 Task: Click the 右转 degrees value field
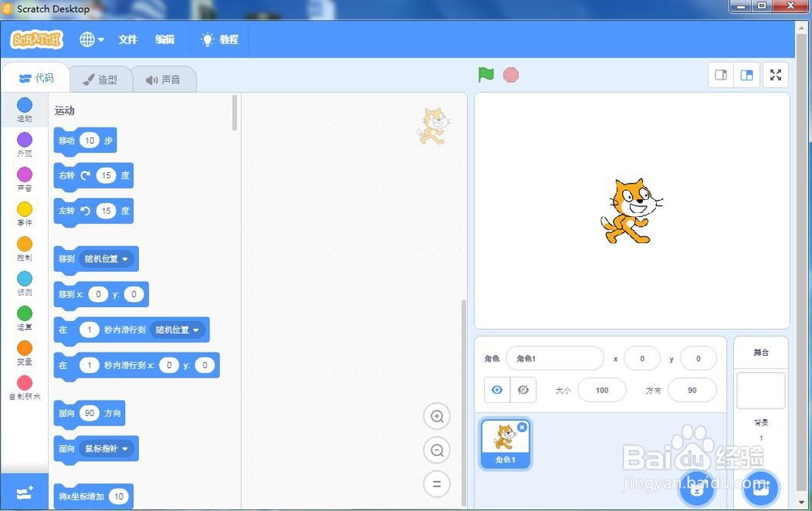(106, 175)
